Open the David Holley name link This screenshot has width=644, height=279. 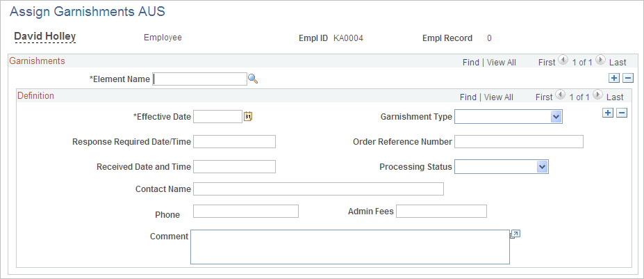(x=45, y=37)
